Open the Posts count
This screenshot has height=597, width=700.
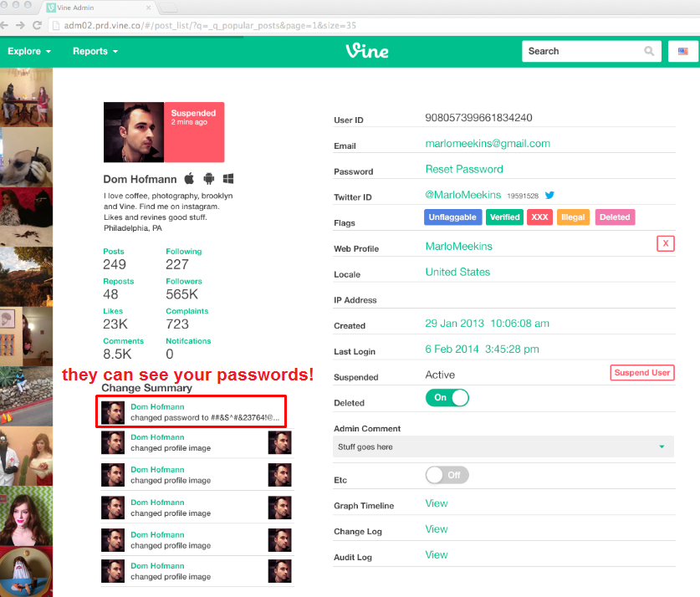coord(115,264)
